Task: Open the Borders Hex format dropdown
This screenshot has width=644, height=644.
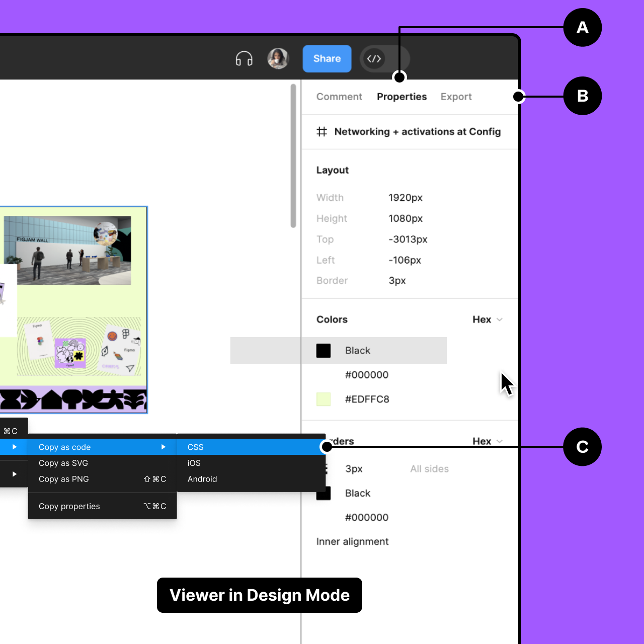Action: [488, 441]
